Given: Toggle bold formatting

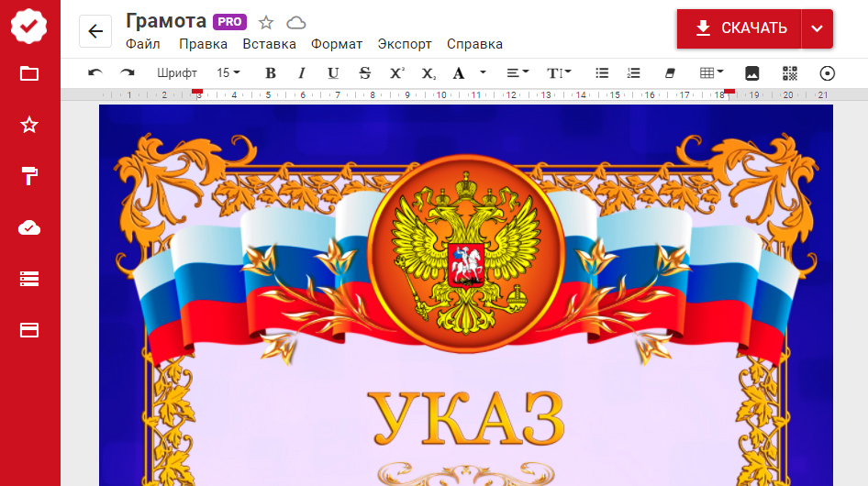Looking at the screenshot, I should [270, 73].
